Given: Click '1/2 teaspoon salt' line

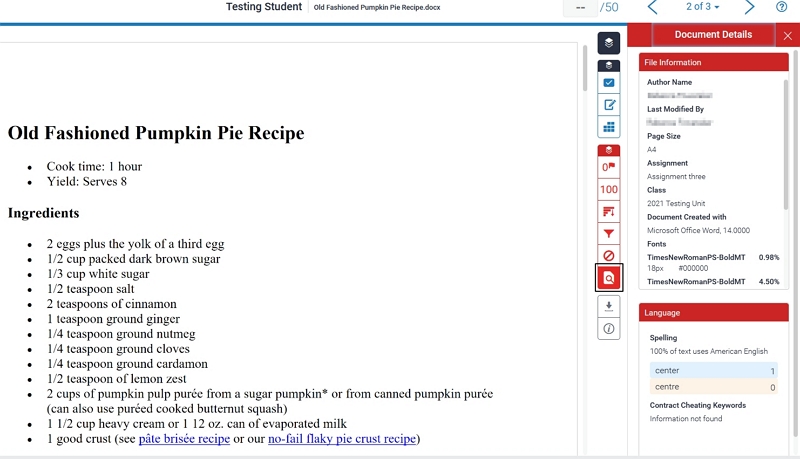Looking at the screenshot, I should point(90,289).
